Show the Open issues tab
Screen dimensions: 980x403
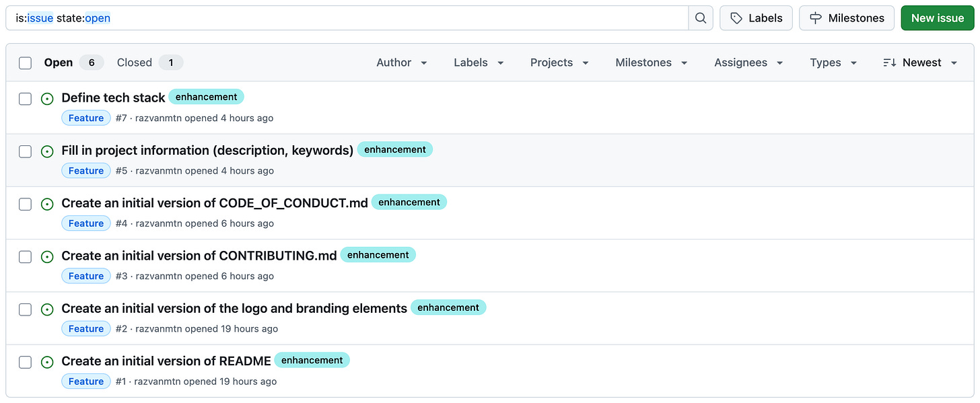tap(73, 63)
